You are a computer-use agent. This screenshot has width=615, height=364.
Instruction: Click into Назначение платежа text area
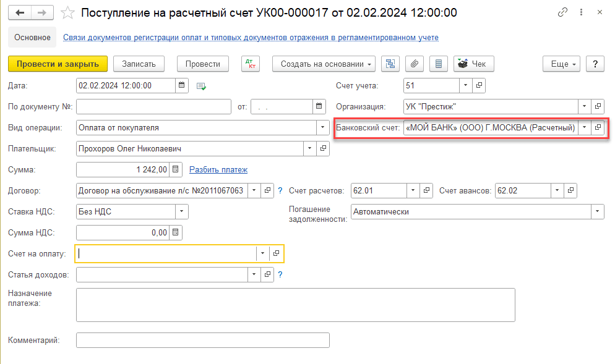point(296,305)
